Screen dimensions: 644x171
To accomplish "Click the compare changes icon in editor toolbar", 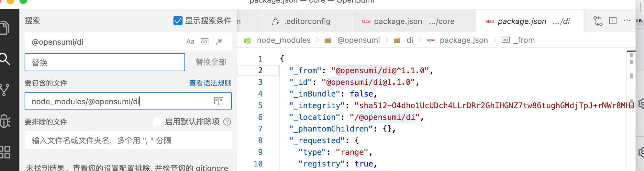I will pos(598,21).
